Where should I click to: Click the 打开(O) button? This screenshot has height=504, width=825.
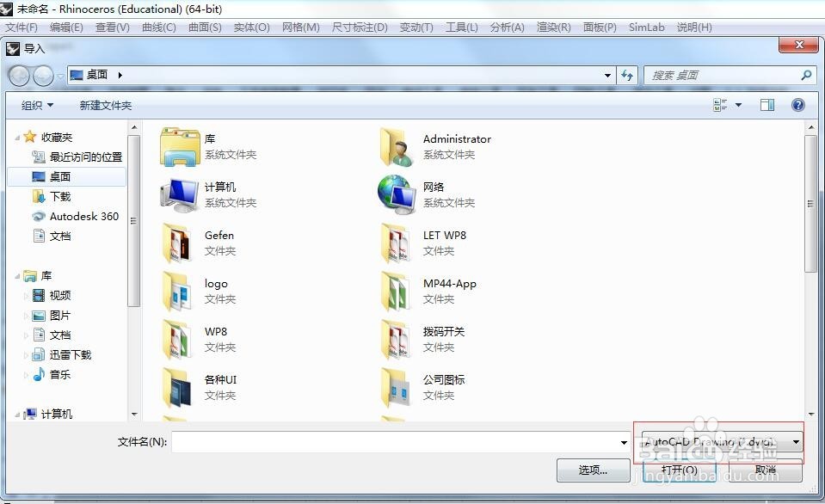(x=680, y=470)
